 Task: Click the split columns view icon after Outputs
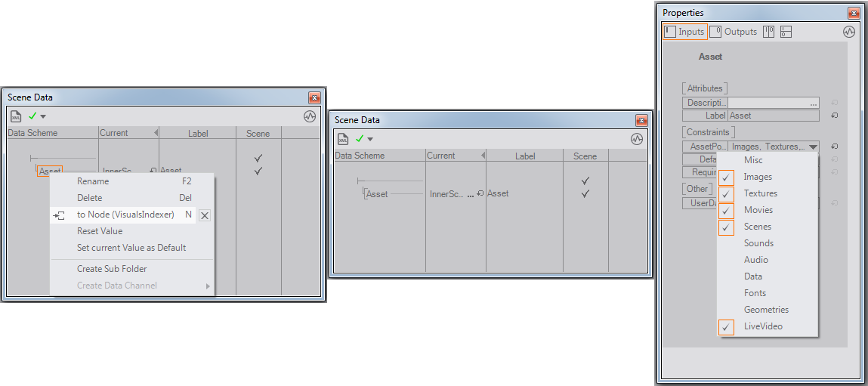coord(769,32)
